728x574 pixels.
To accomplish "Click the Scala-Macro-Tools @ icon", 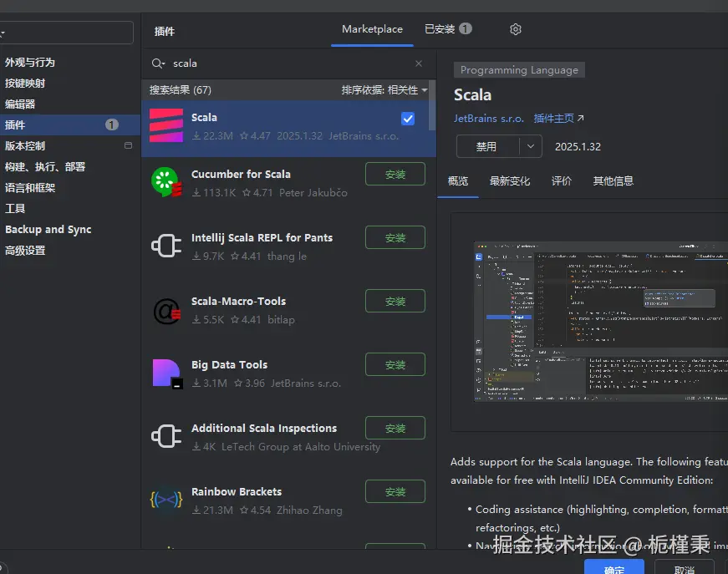I will (x=165, y=308).
